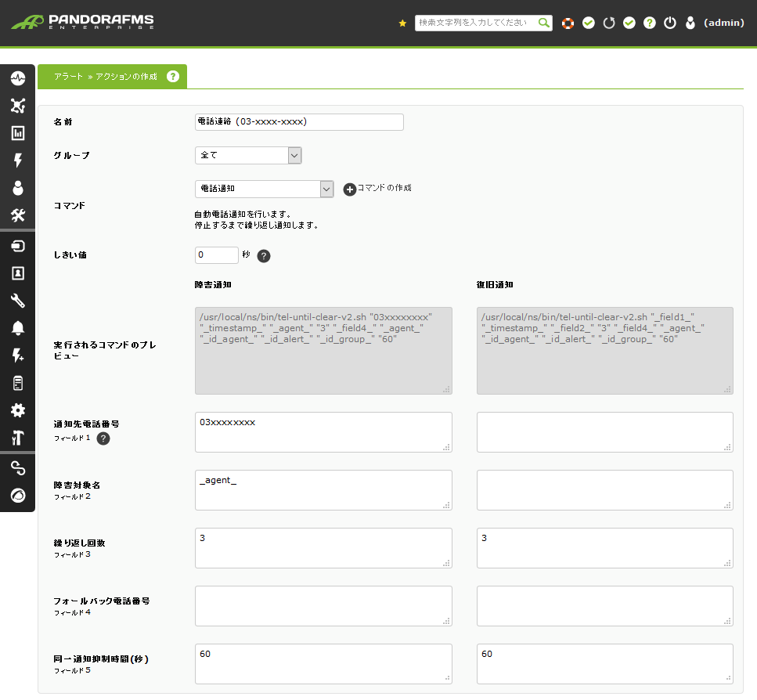This screenshot has height=700, width=757.
Task: Focus 繰り返し回数 failure field with 3
Action: [323, 548]
